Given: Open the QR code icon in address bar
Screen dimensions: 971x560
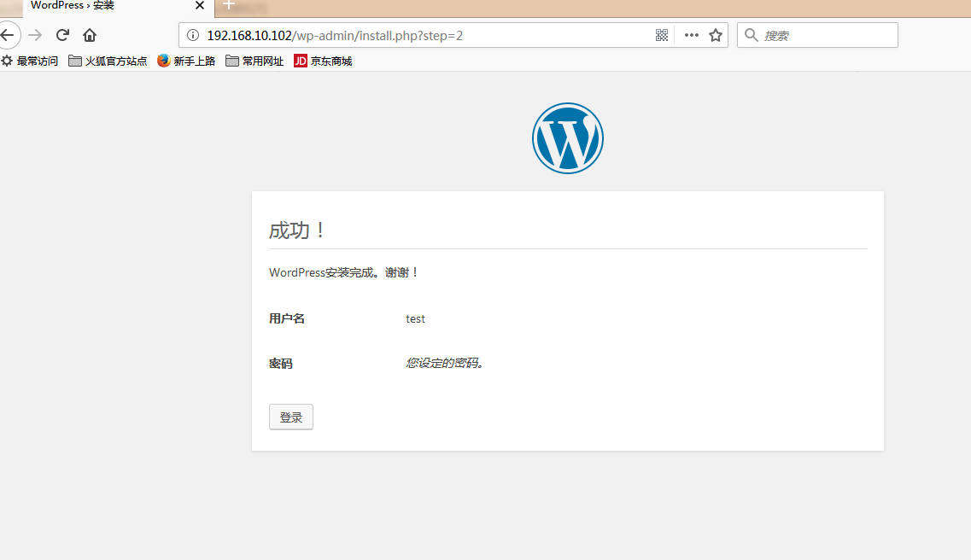Looking at the screenshot, I should point(662,35).
